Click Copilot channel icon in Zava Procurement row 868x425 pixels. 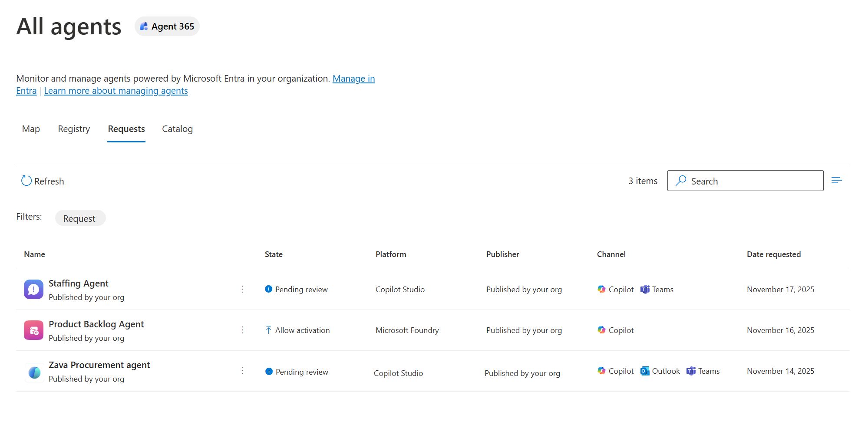tap(601, 371)
